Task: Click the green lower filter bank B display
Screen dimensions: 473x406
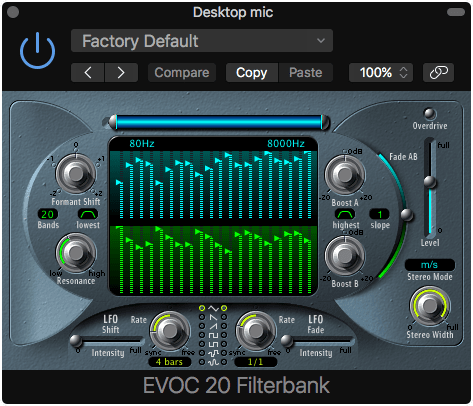Action: pos(213,260)
